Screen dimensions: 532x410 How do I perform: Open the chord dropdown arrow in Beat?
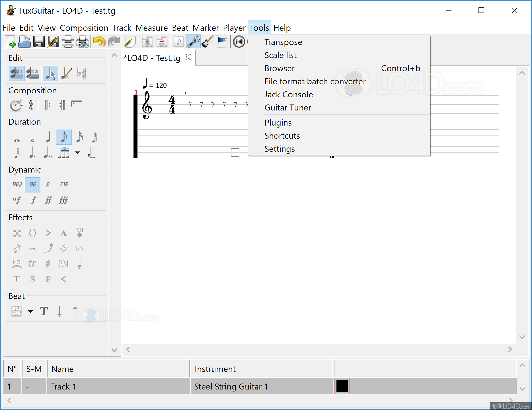point(30,311)
